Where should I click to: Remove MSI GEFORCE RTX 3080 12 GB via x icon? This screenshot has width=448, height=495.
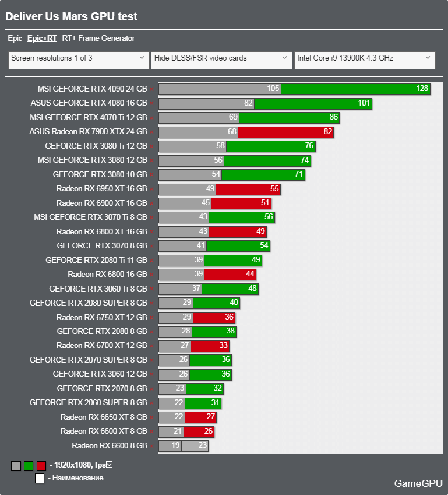tap(151, 161)
